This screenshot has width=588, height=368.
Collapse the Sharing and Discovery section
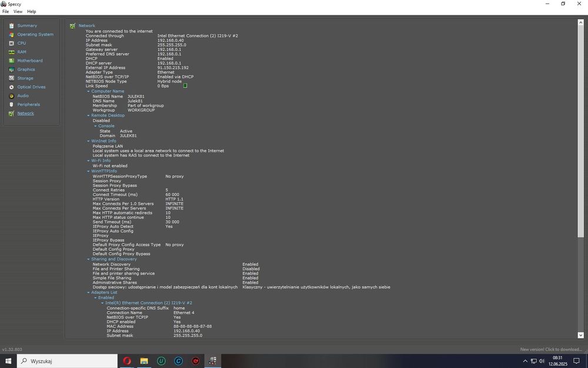pos(89,259)
